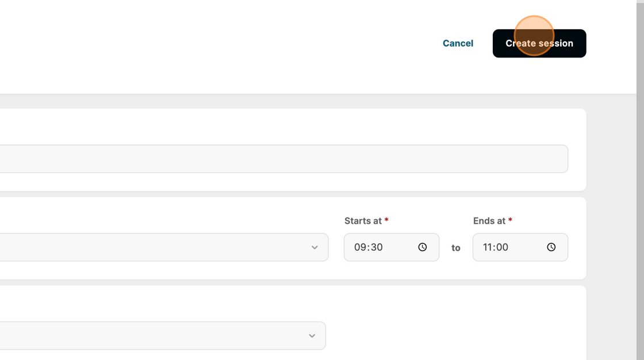Click the vertical scrollbar on the right edge
Screen dimensions: 644x360
640,173
